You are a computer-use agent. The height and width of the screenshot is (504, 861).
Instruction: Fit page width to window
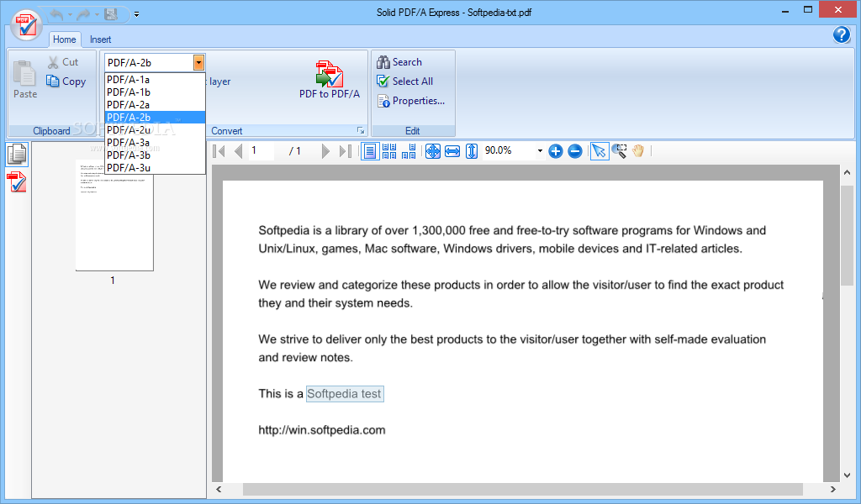(452, 151)
